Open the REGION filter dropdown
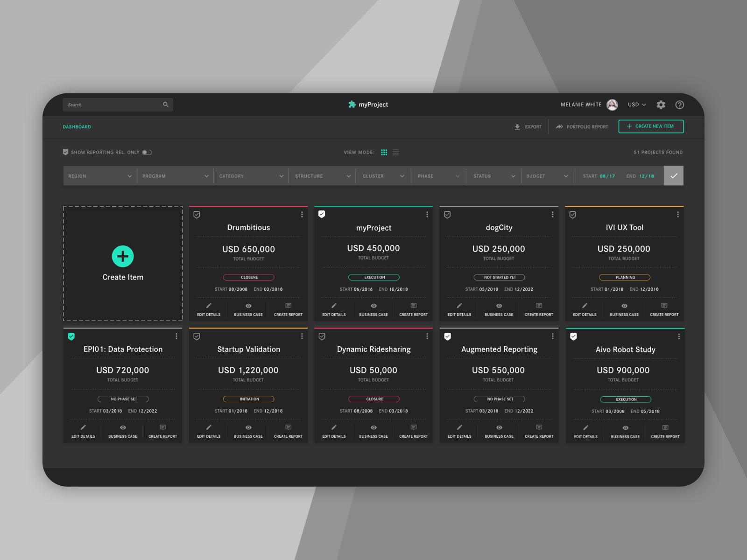This screenshot has height=560, width=747. coord(99,176)
